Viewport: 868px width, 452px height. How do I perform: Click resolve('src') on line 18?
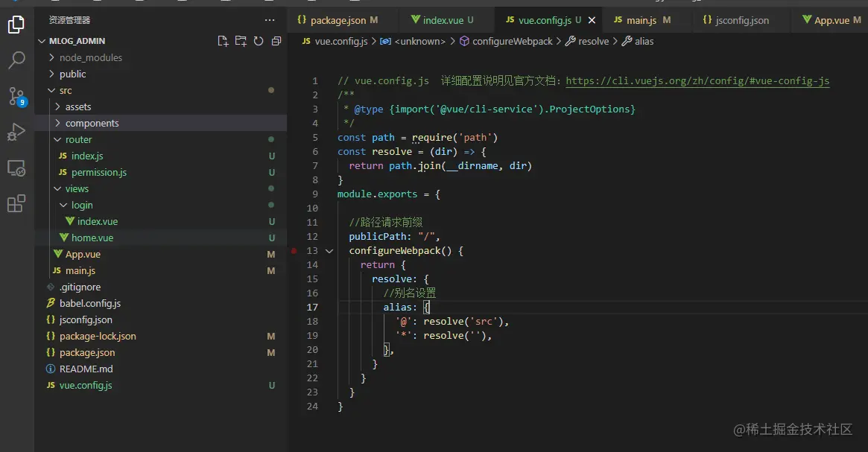pos(463,322)
